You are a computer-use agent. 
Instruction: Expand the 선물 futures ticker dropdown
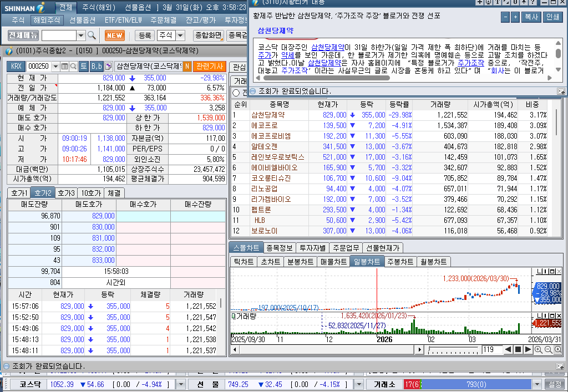[x=359, y=384]
